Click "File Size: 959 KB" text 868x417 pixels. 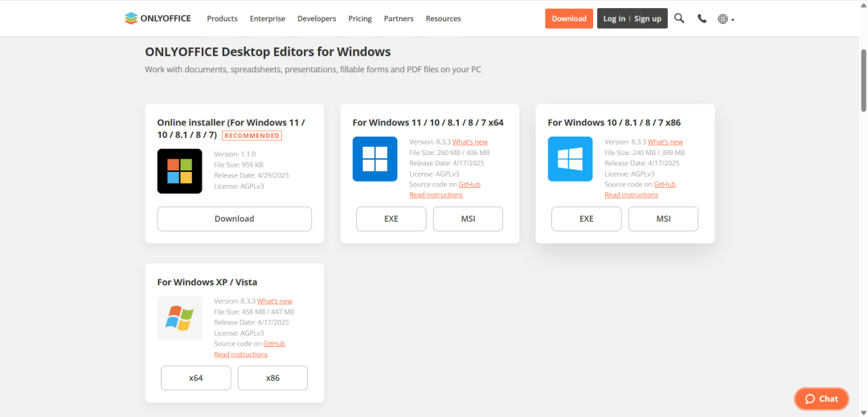239,165
